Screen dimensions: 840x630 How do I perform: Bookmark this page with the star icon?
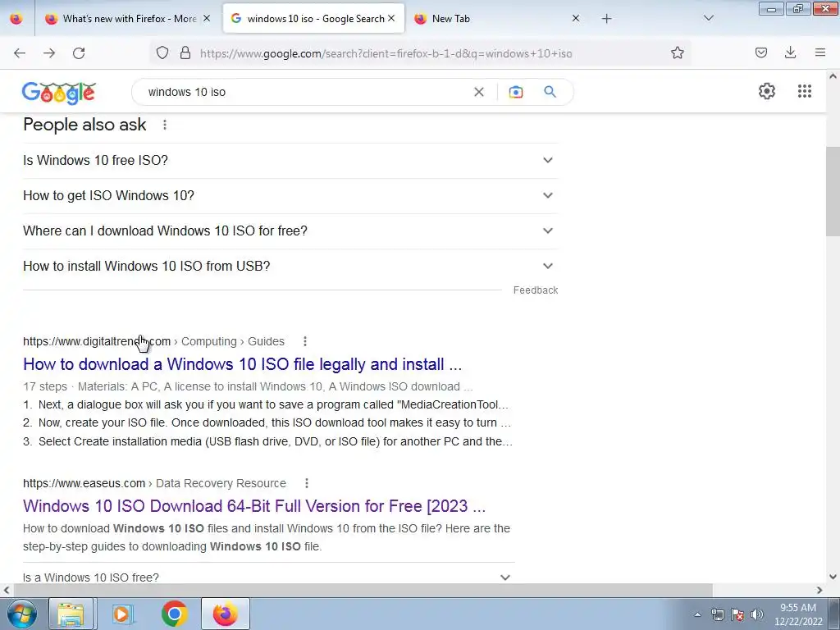677,52
